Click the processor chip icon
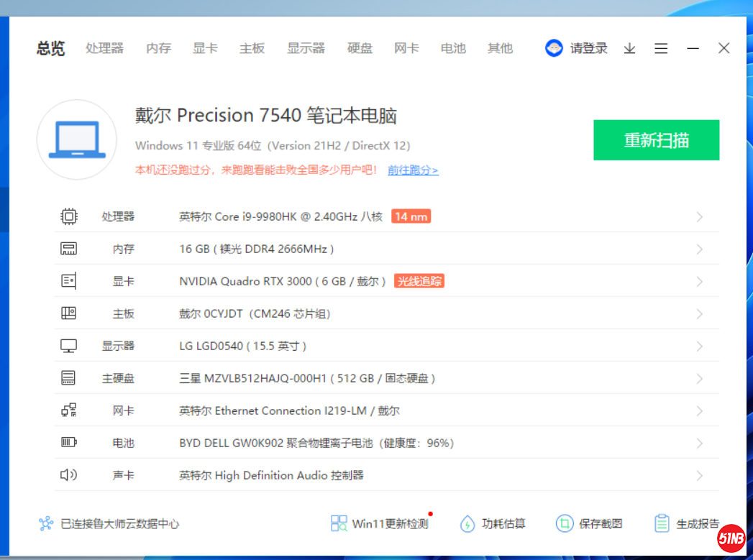 click(68, 216)
